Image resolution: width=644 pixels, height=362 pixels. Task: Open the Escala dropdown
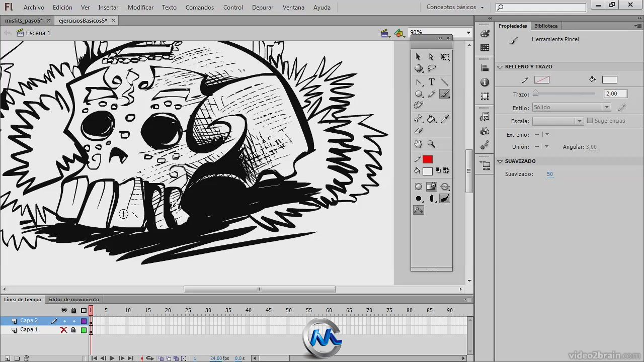click(558, 121)
